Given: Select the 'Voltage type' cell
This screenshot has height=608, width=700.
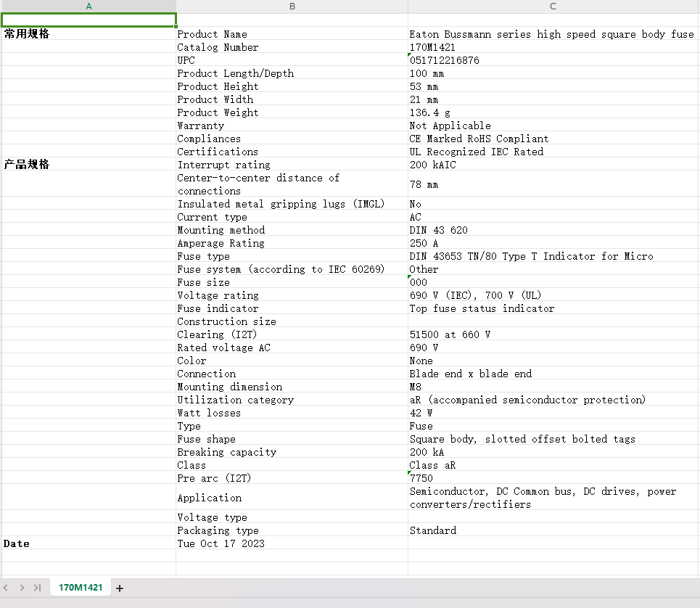Looking at the screenshot, I should pyautogui.click(x=292, y=517).
